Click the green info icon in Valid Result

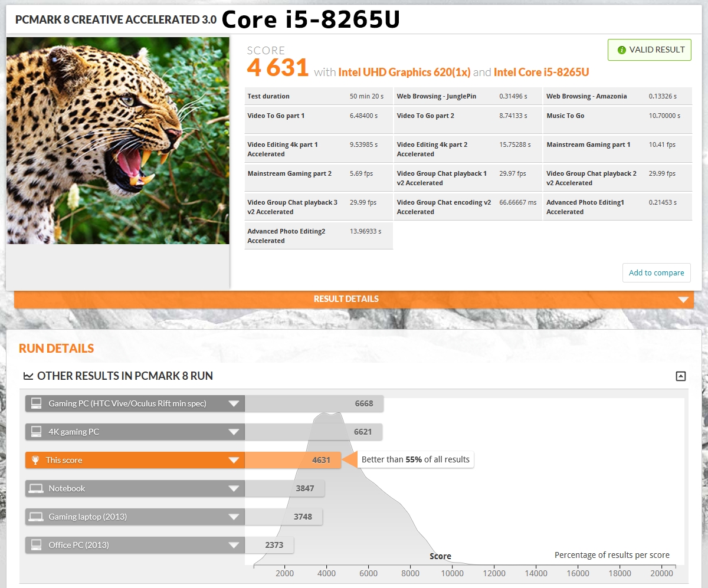[621, 50]
